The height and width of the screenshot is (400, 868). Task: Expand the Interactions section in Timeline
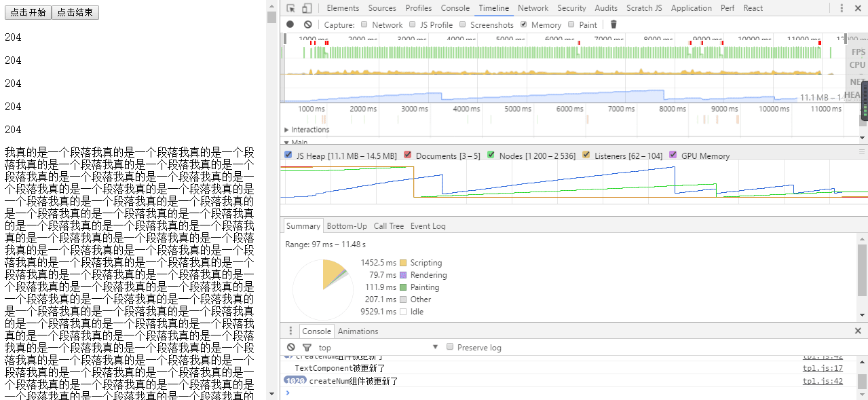(286, 130)
